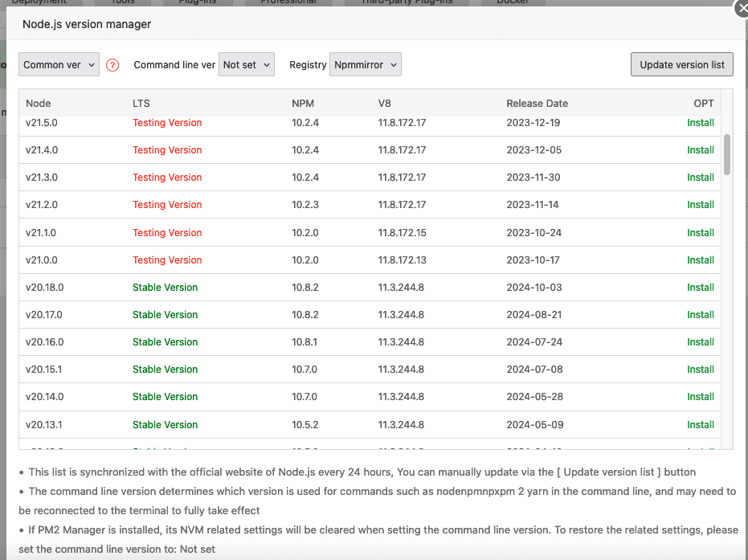Install stable Node v20.17.0
Viewport: 748px width, 560px height.
(x=700, y=315)
